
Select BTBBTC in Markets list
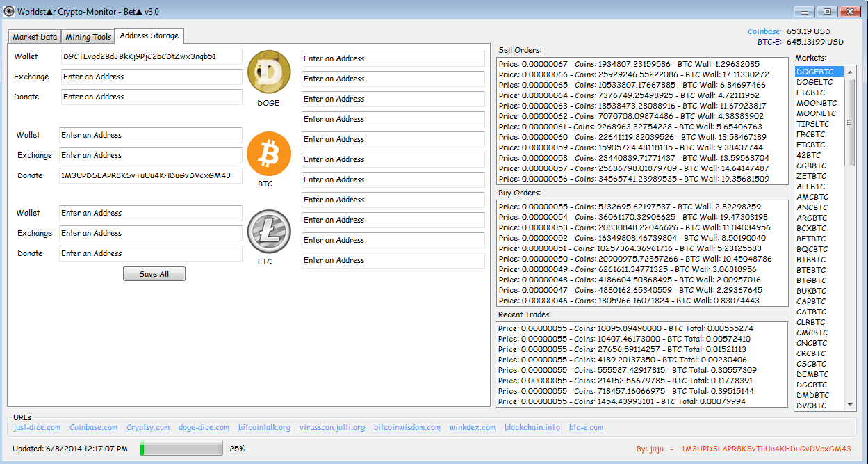[x=819, y=259]
